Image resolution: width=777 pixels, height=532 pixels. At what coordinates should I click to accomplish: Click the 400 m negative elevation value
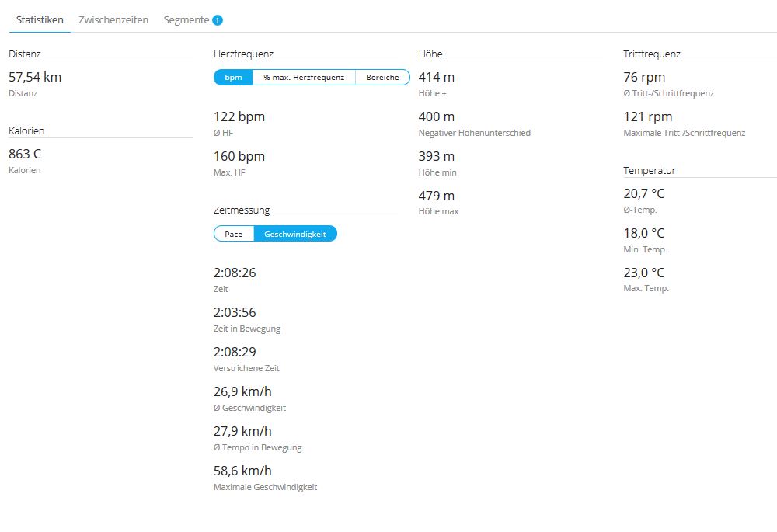pos(437,117)
